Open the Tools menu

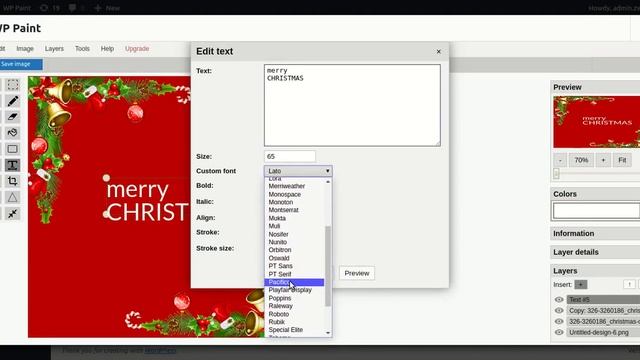(82, 49)
